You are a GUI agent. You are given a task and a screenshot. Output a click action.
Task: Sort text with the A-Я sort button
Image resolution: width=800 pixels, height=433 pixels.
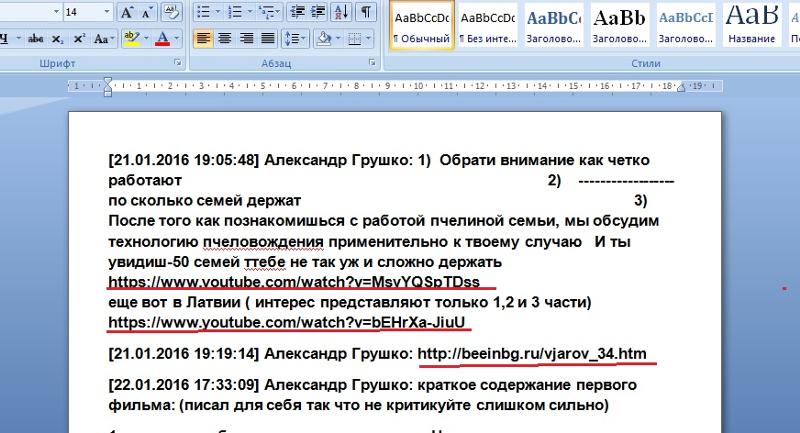click(341, 12)
